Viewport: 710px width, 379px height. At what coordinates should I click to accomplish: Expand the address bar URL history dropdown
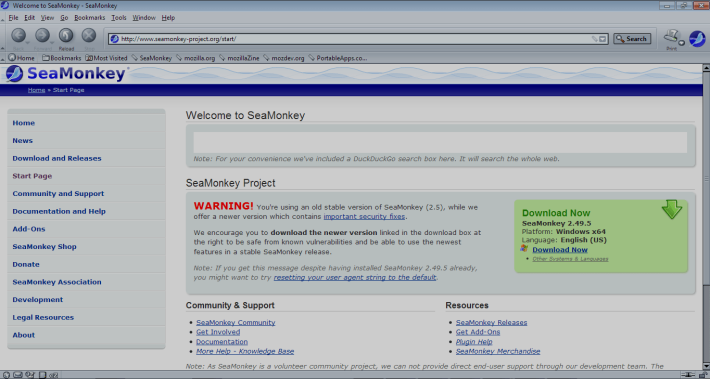(x=603, y=39)
